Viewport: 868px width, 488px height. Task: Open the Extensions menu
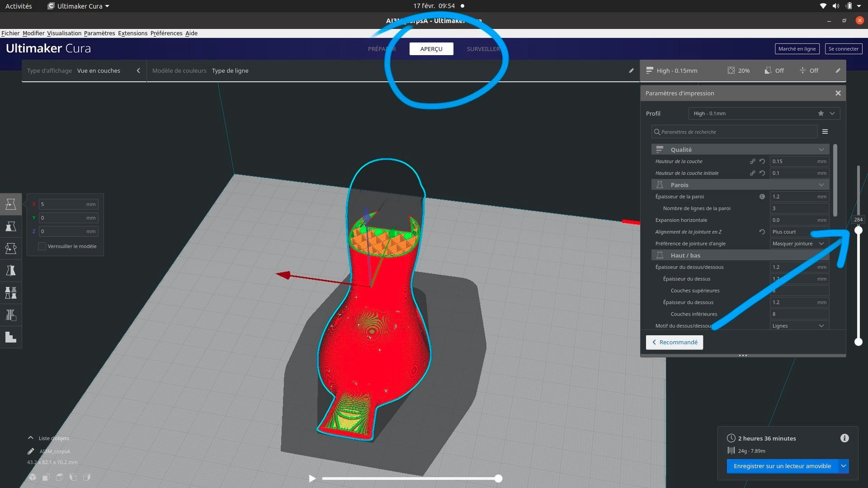(x=132, y=33)
